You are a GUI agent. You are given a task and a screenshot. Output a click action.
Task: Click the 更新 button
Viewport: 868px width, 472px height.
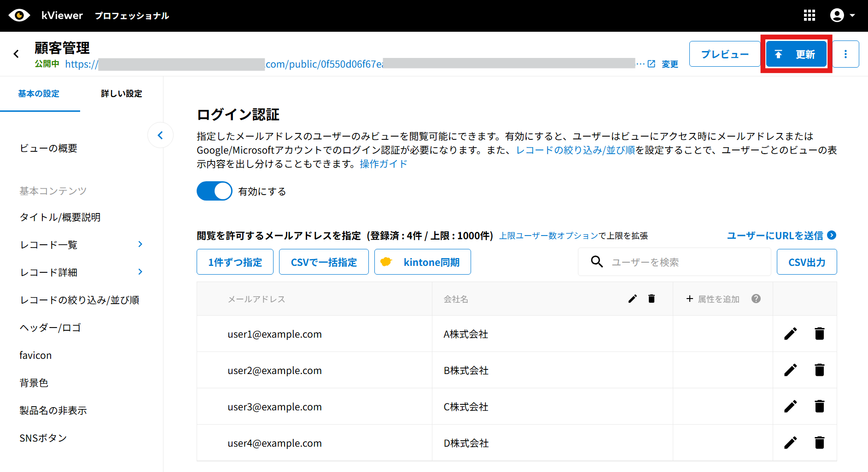point(796,54)
